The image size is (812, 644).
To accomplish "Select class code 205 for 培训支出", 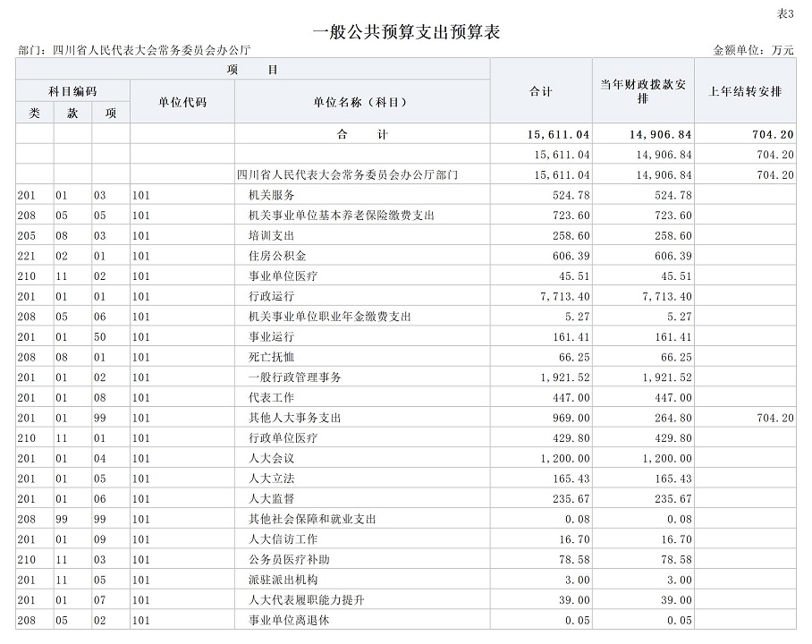I will coord(27,236).
